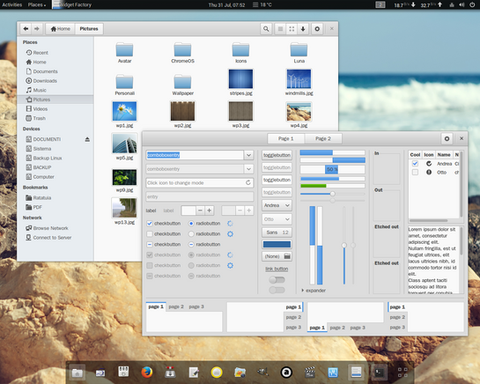
Task: Select the second unselected radiobutton
Action: point(191,234)
